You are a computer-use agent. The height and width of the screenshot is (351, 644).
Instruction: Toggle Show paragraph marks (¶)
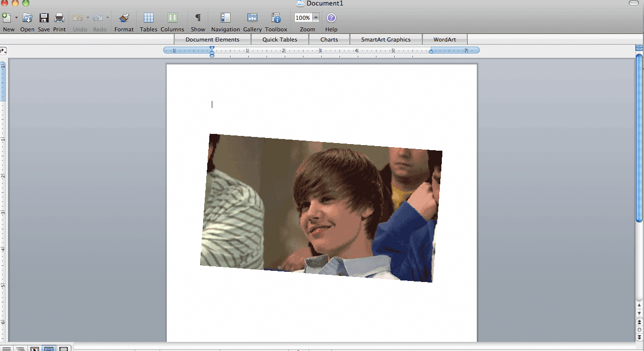pos(198,18)
